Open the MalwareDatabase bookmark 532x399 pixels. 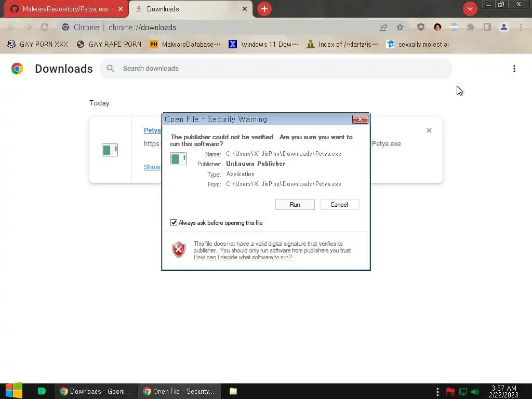point(185,45)
